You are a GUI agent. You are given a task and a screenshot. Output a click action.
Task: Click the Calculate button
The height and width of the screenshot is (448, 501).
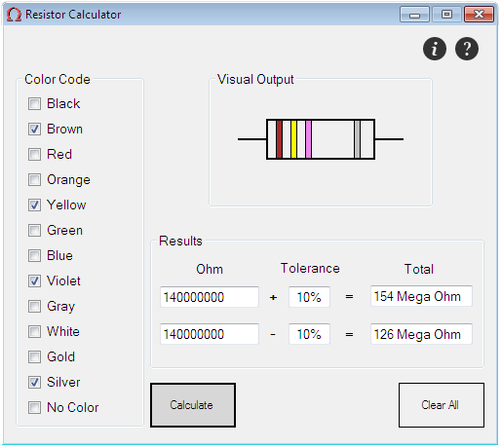click(x=193, y=405)
